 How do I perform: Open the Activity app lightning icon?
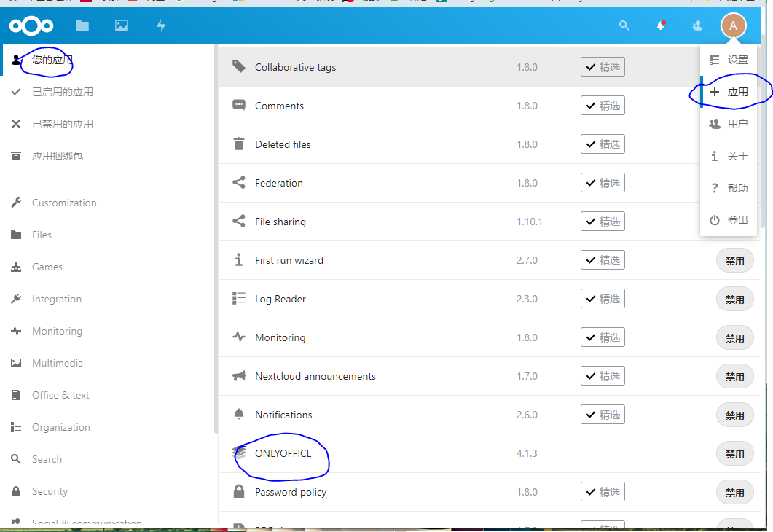click(160, 26)
